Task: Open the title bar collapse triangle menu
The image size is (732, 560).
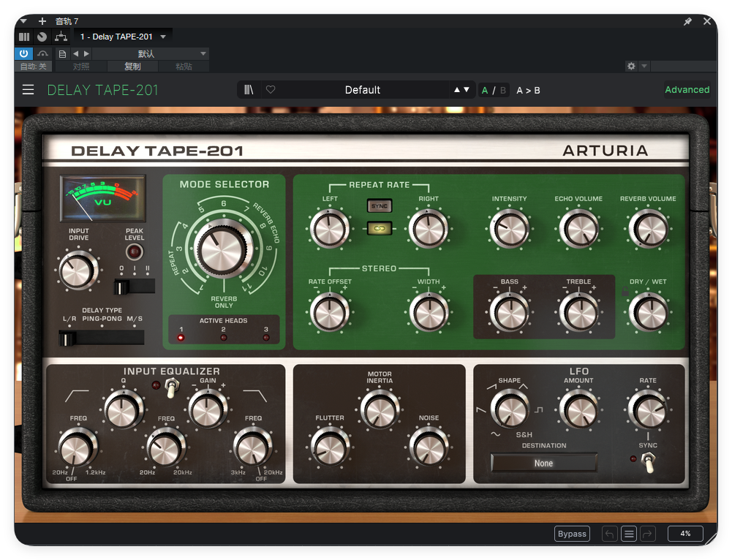Action: (23, 21)
